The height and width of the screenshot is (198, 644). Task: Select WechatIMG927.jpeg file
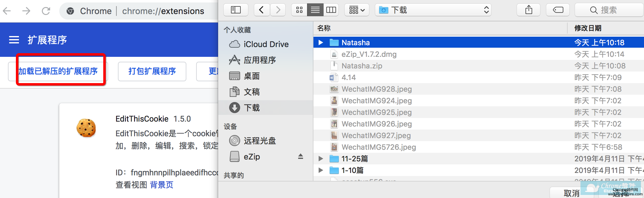click(479, 135)
